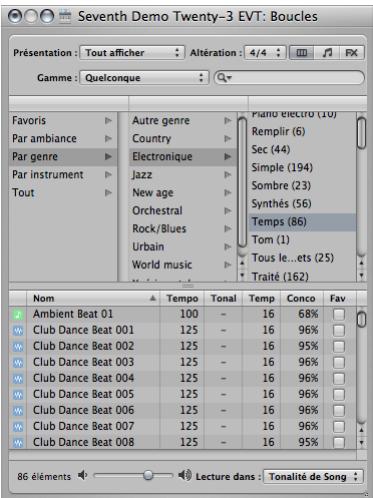Image resolution: width=373 pixels, height=498 pixels.
Task: Select Sombre (23) descriptor
Action: pyautogui.click(x=302, y=185)
